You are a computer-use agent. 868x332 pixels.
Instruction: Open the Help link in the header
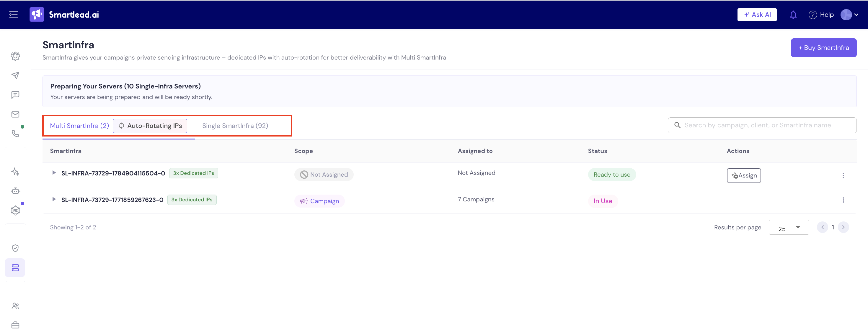(x=827, y=15)
